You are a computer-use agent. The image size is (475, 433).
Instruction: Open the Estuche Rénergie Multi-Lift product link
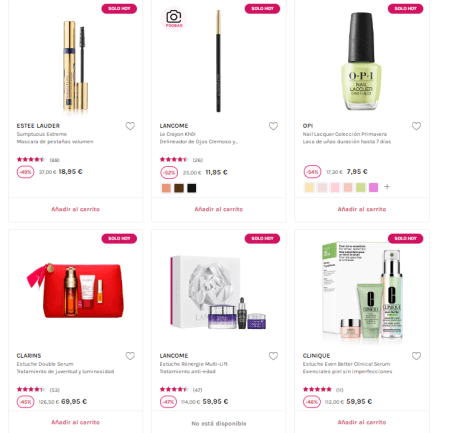click(193, 364)
